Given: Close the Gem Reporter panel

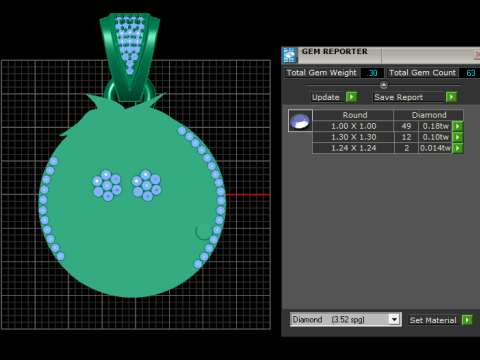Looking at the screenshot, I should [x=477, y=55].
